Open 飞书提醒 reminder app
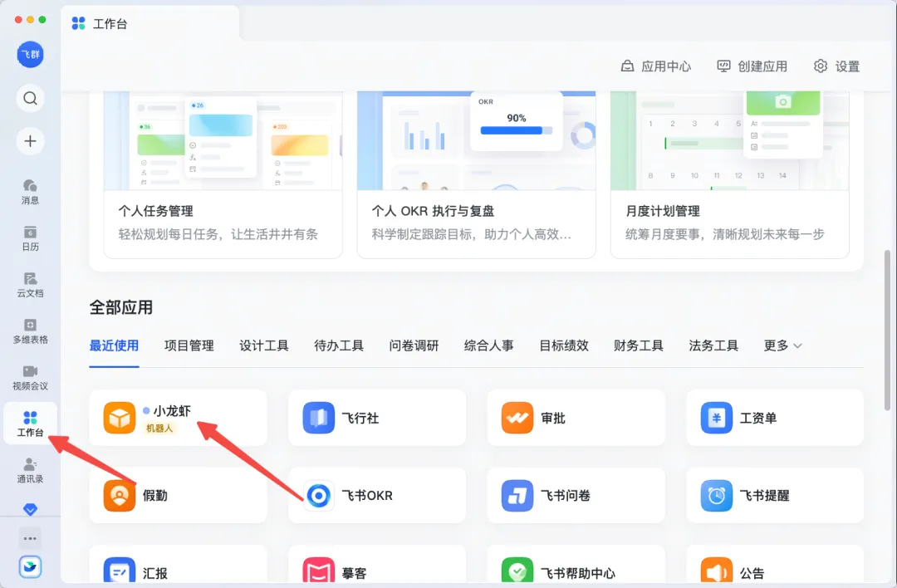 pos(775,495)
